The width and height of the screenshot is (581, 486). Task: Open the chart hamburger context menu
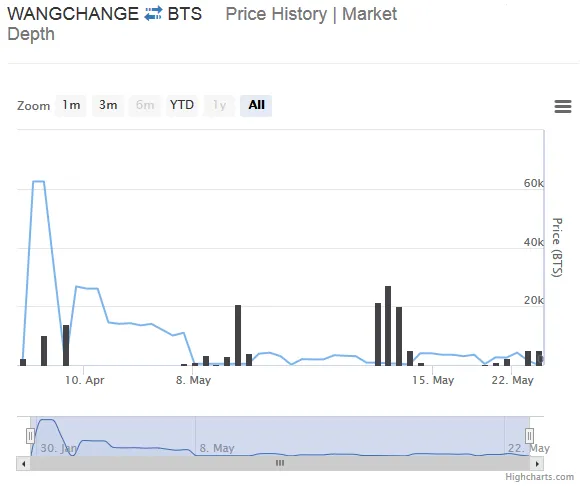coord(562,106)
